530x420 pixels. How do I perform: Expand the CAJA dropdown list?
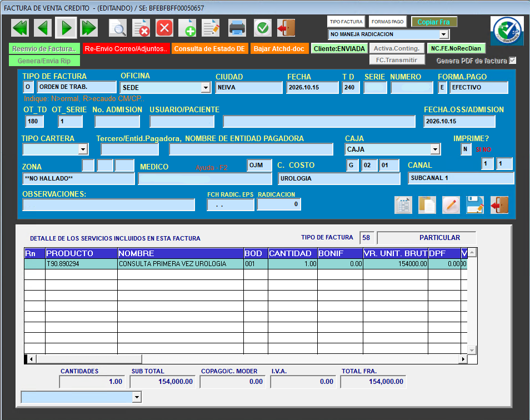pyautogui.click(x=435, y=149)
